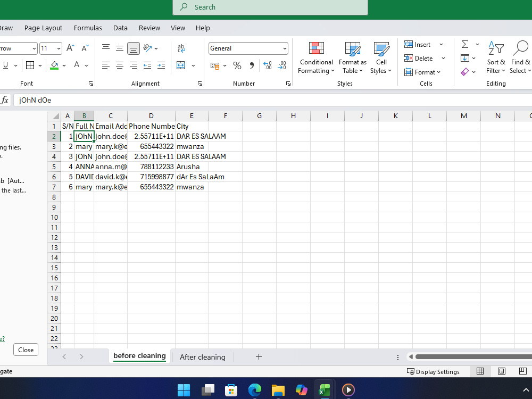Open Font Color dropdown arrow
The image size is (532, 399).
point(87,65)
